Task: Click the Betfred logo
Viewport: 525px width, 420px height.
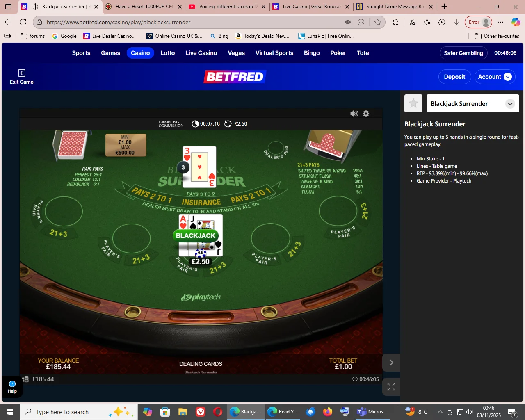Action: coord(235,77)
